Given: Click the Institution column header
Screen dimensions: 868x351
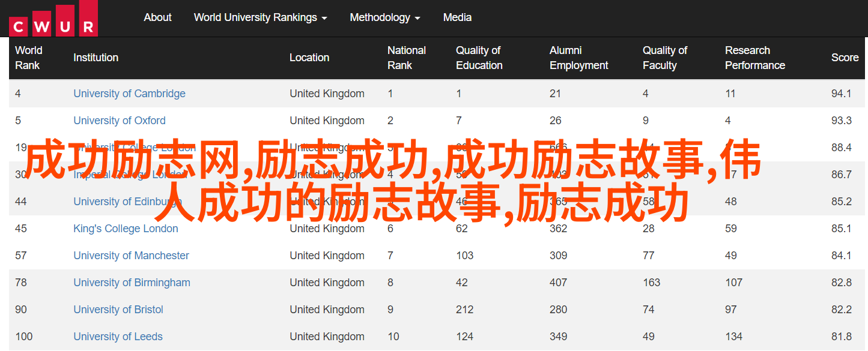Looking at the screenshot, I should (x=96, y=58).
